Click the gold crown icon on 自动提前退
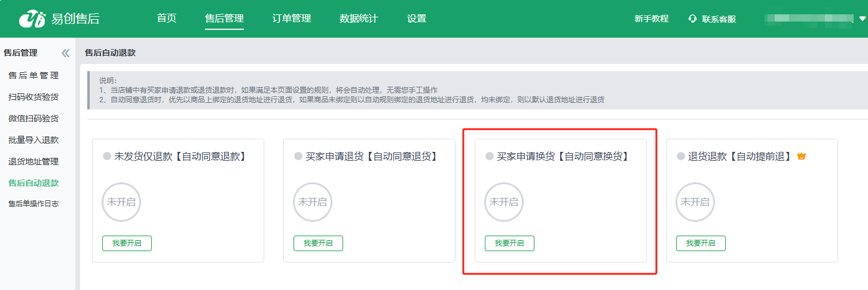 click(802, 157)
